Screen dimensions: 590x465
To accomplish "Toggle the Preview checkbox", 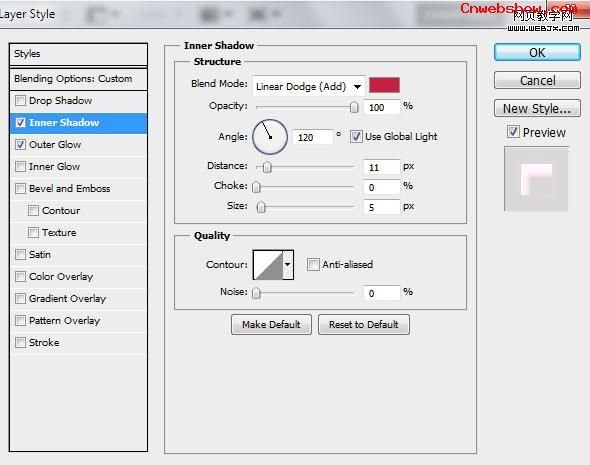I will click(513, 132).
